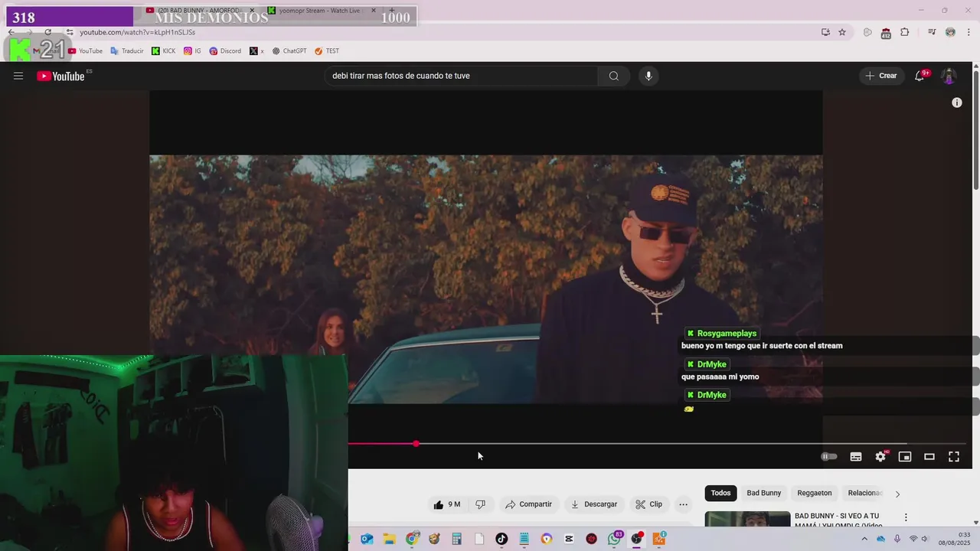Open a new browser tab
980x551 pixels.
click(x=392, y=11)
